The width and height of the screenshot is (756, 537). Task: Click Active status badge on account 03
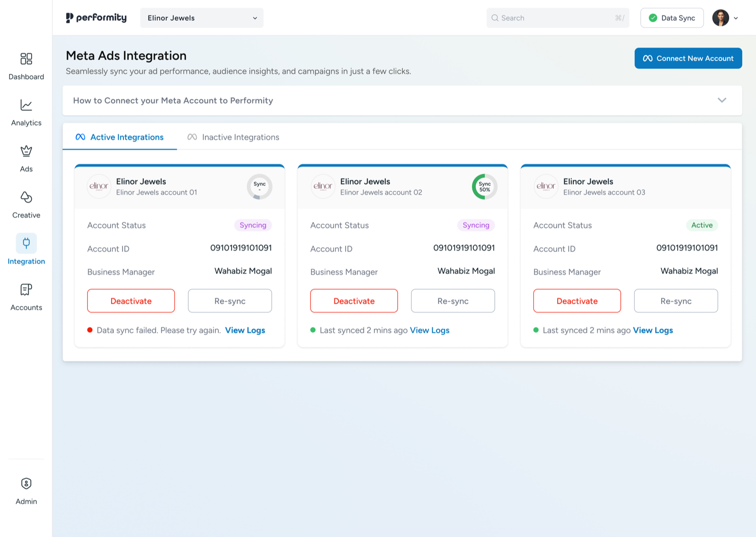(x=702, y=225)
